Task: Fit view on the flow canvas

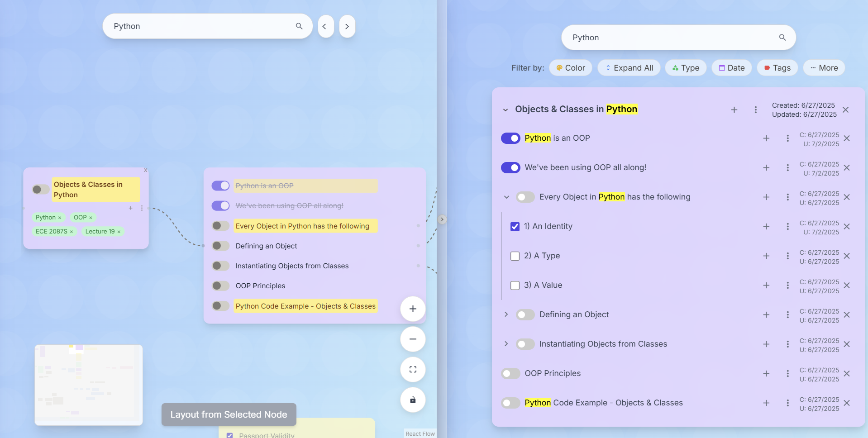Action: [413, 370]
